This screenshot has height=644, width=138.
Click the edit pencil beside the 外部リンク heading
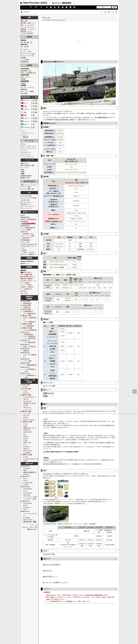[51, 558]
